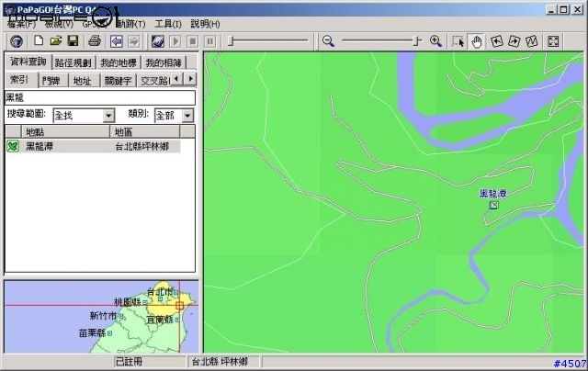Switch to the 資料查詢 tab
The height and width of the screenshot is (371, 588).
click(x=28, y=62)
